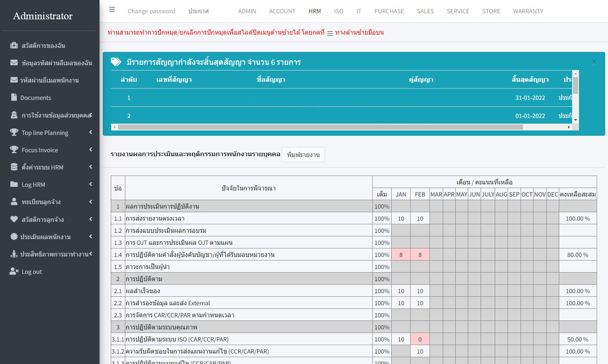Click row 1.1 การส่งรายงานตรงเวลา
The width and height of the screenshot is (608, 364).
[354, 218]
